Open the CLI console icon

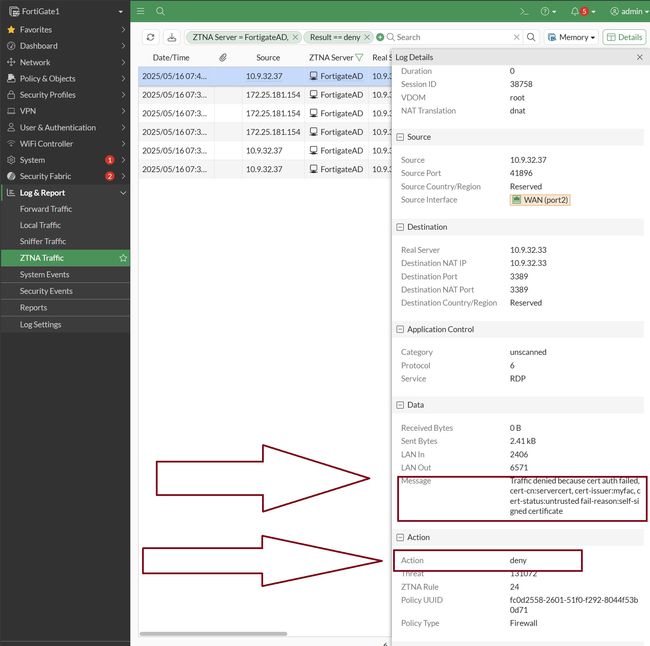524,12
